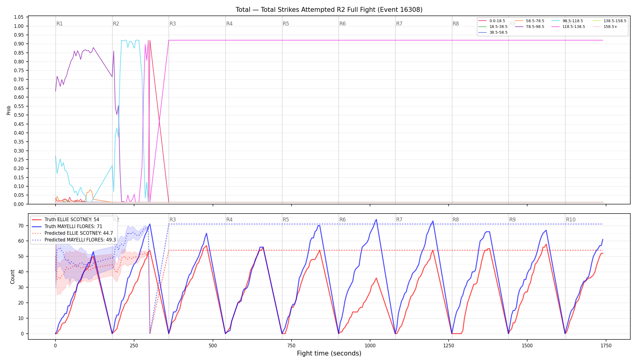Click the 20 tick on the Count axis
Image resolution: width=637 pixels, height=364 pixels.
click(21, 303)
